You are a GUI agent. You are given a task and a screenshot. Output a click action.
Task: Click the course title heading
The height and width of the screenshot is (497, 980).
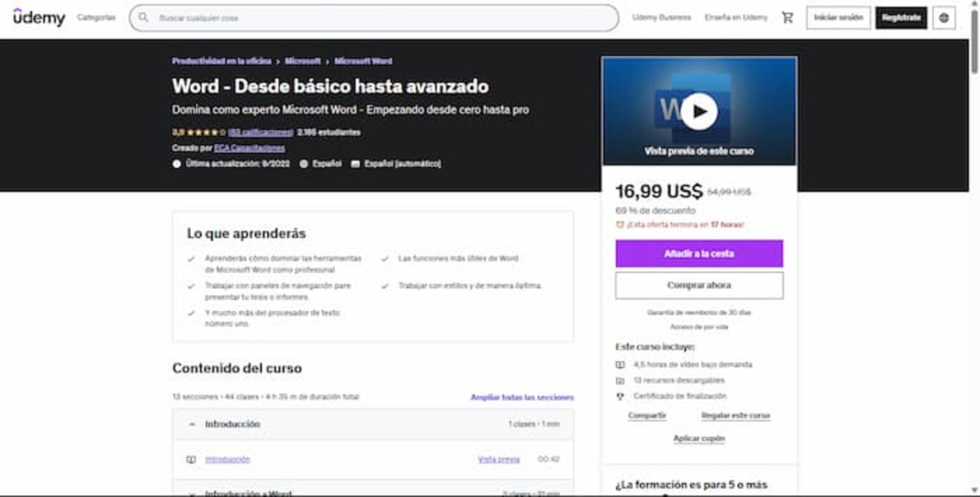pyautogui.click(x=330, y=86)
